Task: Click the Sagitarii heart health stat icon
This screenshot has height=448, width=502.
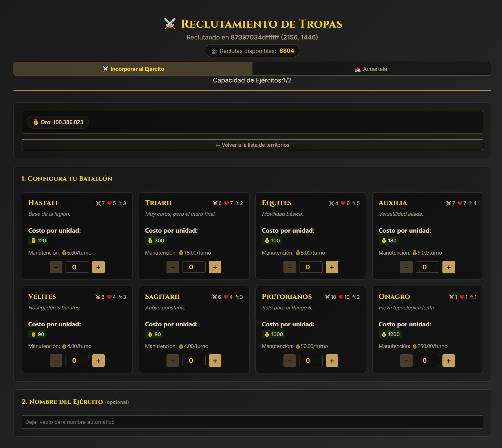Action: click(226, 297)
